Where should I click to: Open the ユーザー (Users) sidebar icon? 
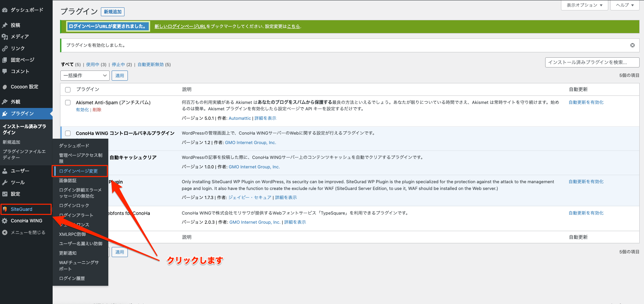(x=20, y=171)
